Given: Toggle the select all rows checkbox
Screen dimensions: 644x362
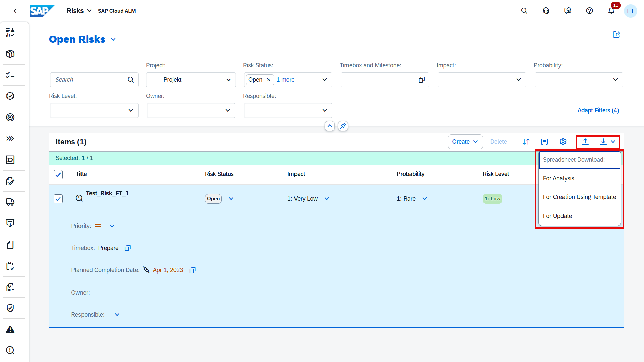Looking at the screenshot, I should (x=58, y=174).
